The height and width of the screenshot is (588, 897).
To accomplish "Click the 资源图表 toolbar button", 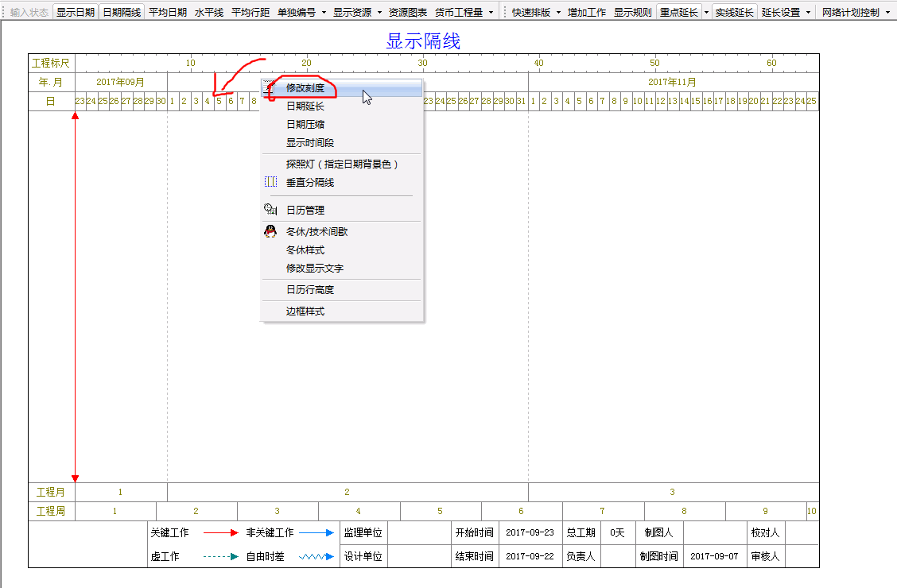I will click(x=408, y=13).
